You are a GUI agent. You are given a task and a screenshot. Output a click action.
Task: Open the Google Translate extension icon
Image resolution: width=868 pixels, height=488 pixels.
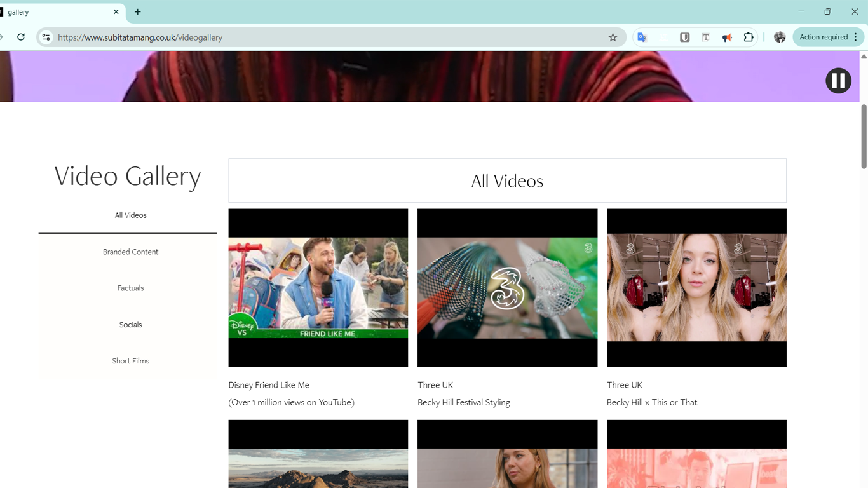coord(642,37)
